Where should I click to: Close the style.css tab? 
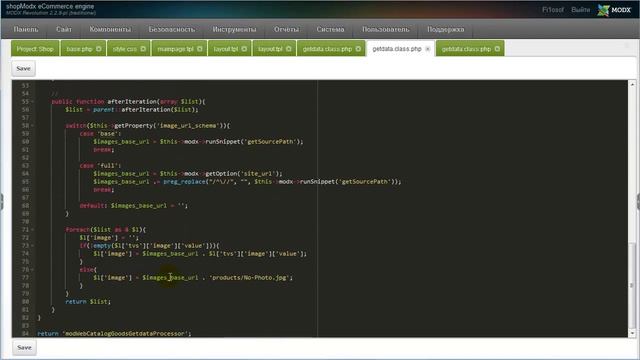[143, 49]
